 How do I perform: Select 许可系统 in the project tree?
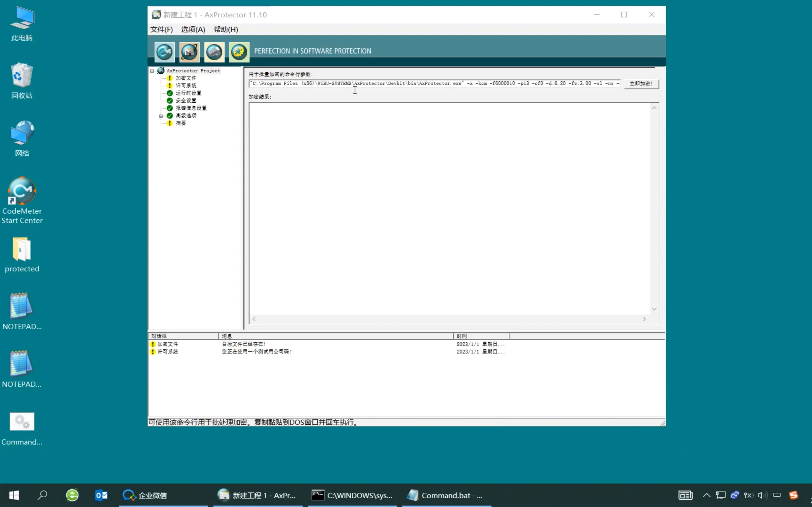(x=186, y=85)
